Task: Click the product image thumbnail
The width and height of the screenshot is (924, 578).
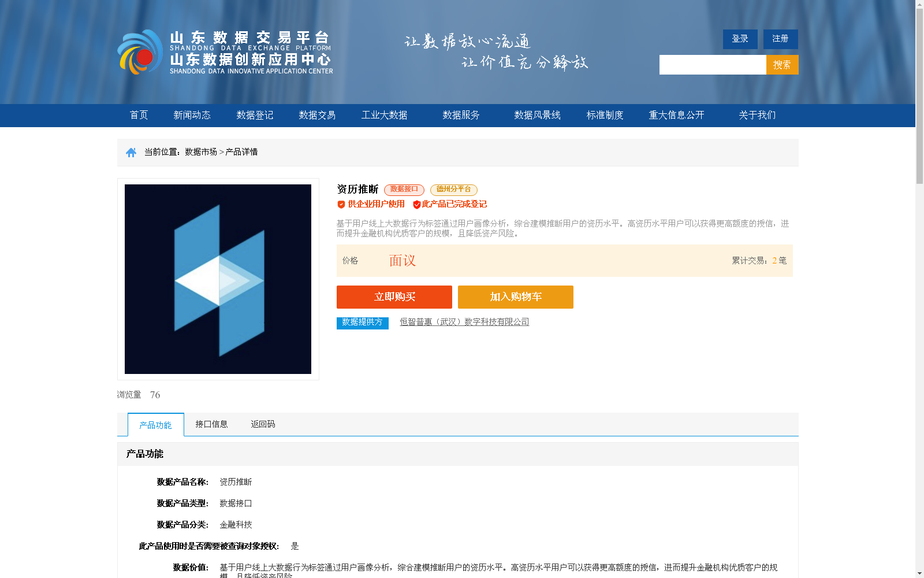Action: click(218, 279)
